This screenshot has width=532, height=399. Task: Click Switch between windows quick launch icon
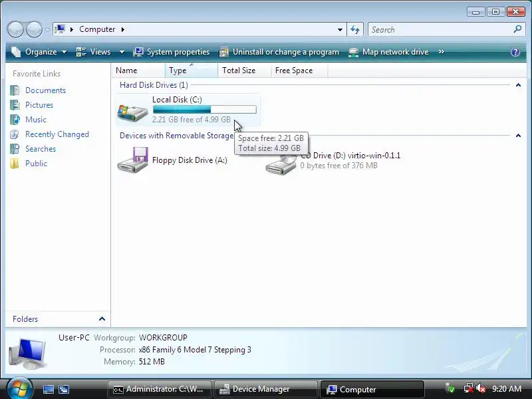pos(64,389)
